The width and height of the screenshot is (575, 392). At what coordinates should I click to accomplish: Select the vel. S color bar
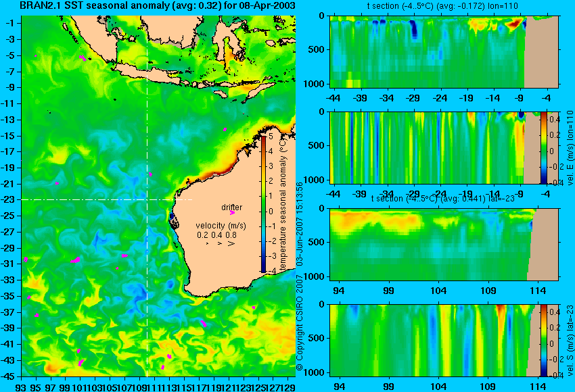pyautogui.click(x=544, y=341)
